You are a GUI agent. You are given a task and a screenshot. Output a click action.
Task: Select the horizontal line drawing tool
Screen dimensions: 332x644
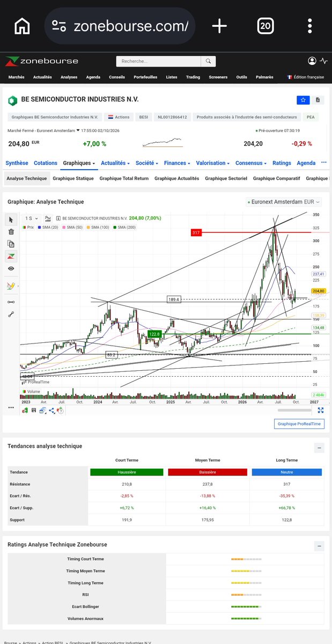pyautogui.click(x=11, y=302)
